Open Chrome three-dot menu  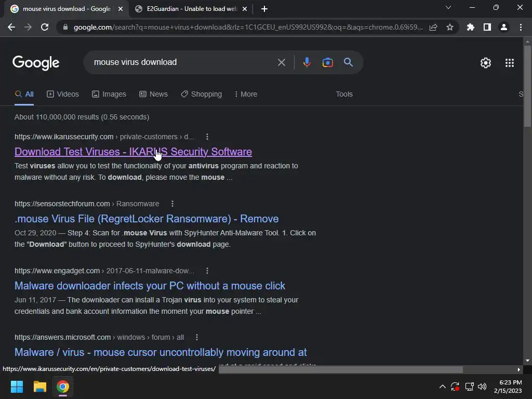[x=521, y=27]
